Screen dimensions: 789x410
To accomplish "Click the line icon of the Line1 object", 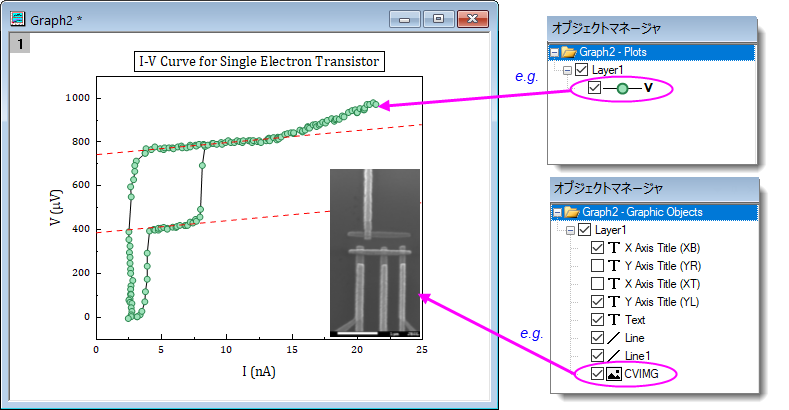I will [x=613, y=356].
